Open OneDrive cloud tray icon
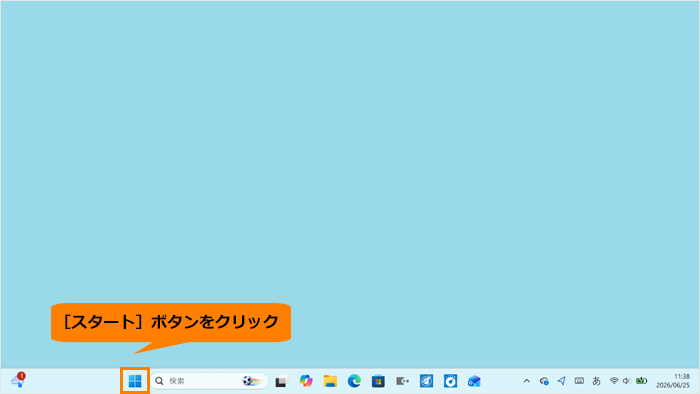The height and width of the screenshot is (394, 700). (544, 381)
